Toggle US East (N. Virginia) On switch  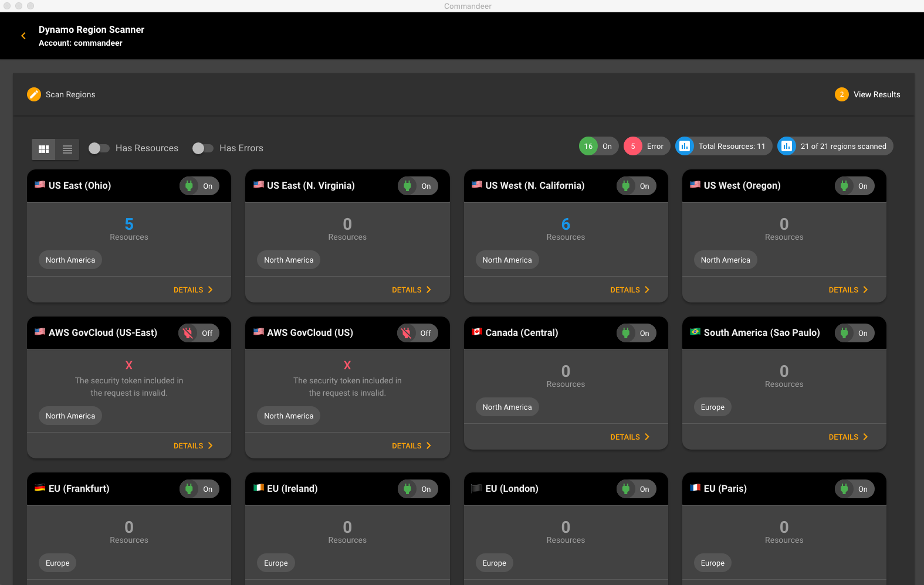pyautogui.click(x=418, y=186)
